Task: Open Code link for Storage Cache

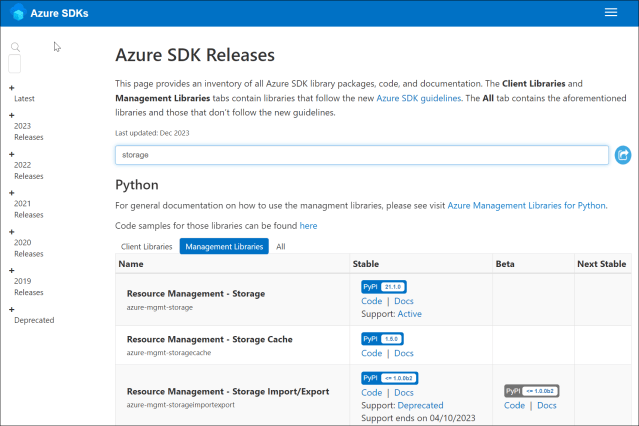Action: pos(372,353)
